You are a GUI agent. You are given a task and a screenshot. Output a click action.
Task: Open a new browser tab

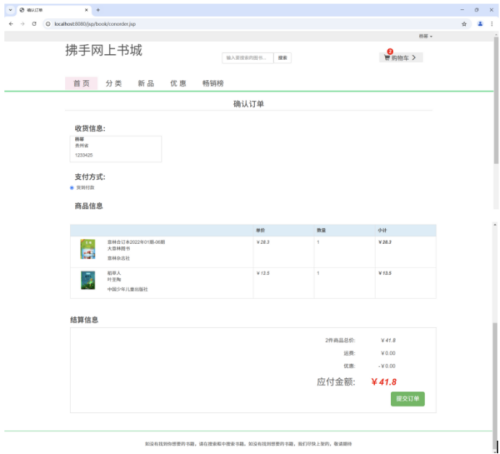98,10
